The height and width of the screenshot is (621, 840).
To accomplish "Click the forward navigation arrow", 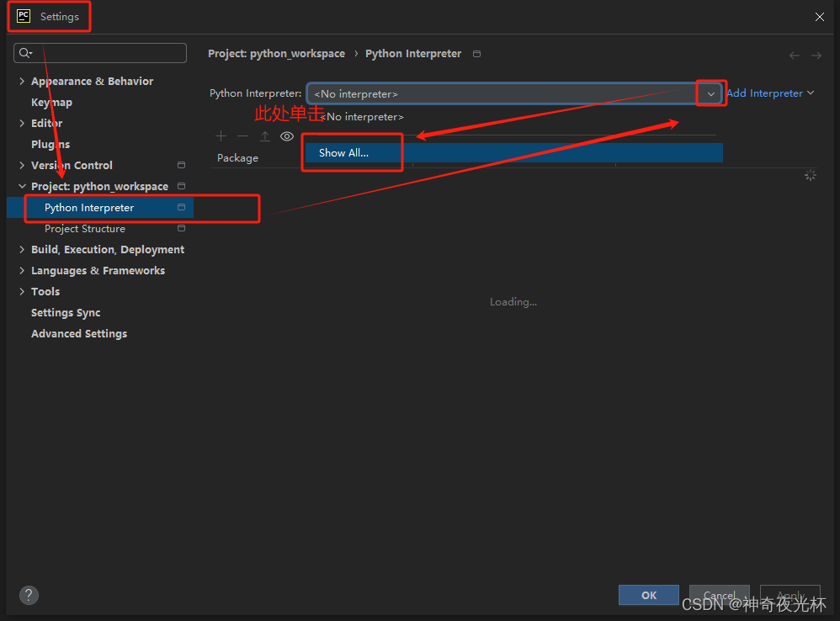I will click(816, 56).
